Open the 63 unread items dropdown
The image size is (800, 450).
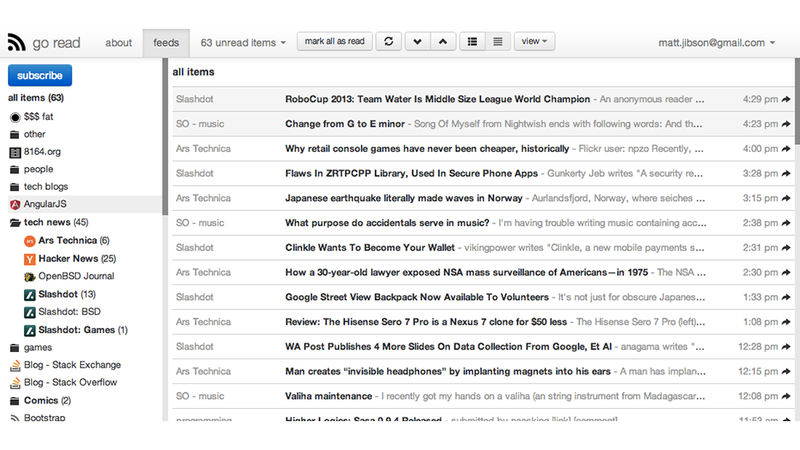(243, 43)
